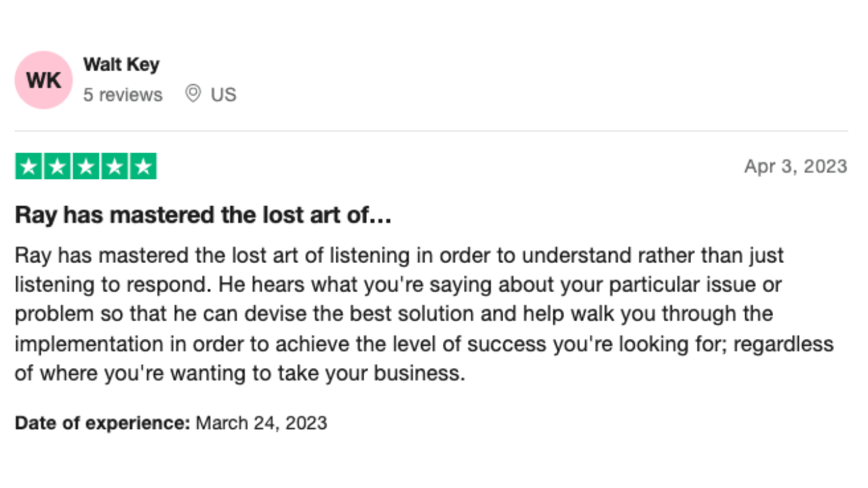Viewport: 868px width, 488px height.
Task: Click the second green rating star
Action: (58, 166)
